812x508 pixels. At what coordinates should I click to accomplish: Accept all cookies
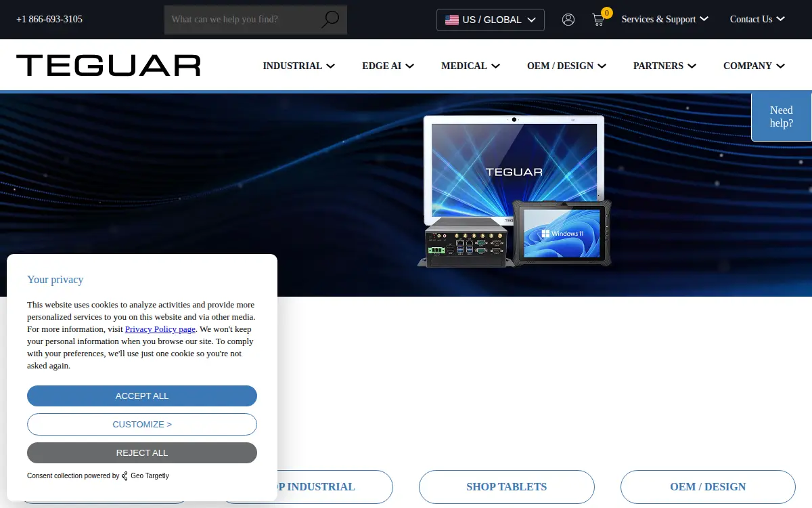pos(142,396)
